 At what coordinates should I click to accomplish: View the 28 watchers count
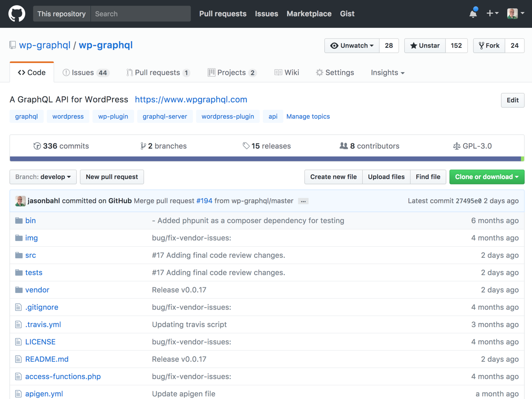[x=389, y=46]
